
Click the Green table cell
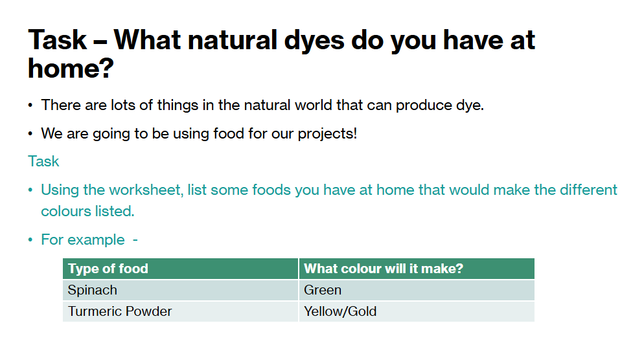[417, 290]
